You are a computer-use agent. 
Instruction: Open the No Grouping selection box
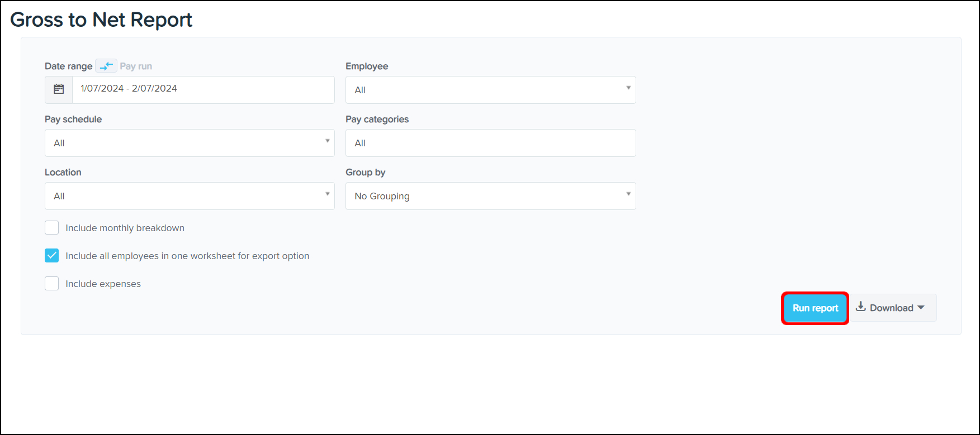point(481,196)
